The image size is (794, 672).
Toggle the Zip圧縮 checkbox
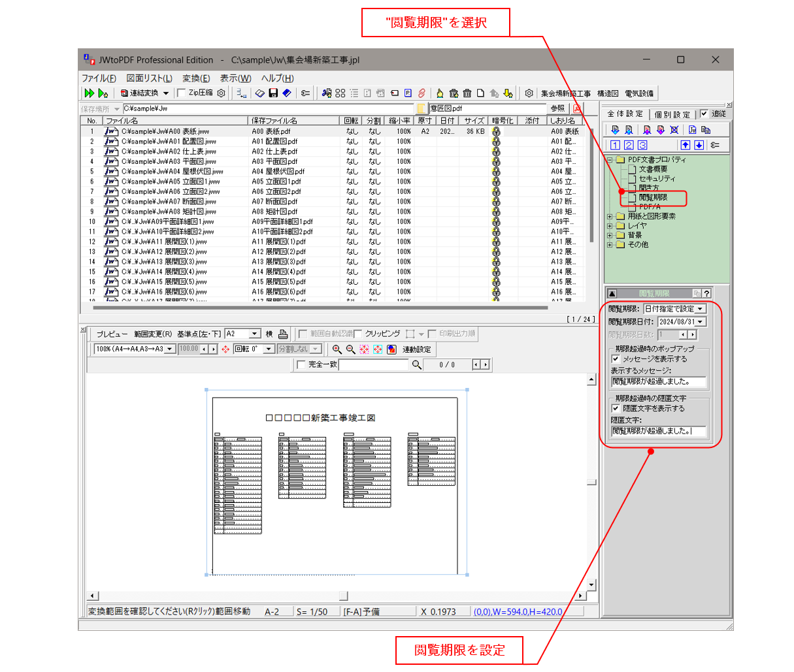[x=182, y=93]
